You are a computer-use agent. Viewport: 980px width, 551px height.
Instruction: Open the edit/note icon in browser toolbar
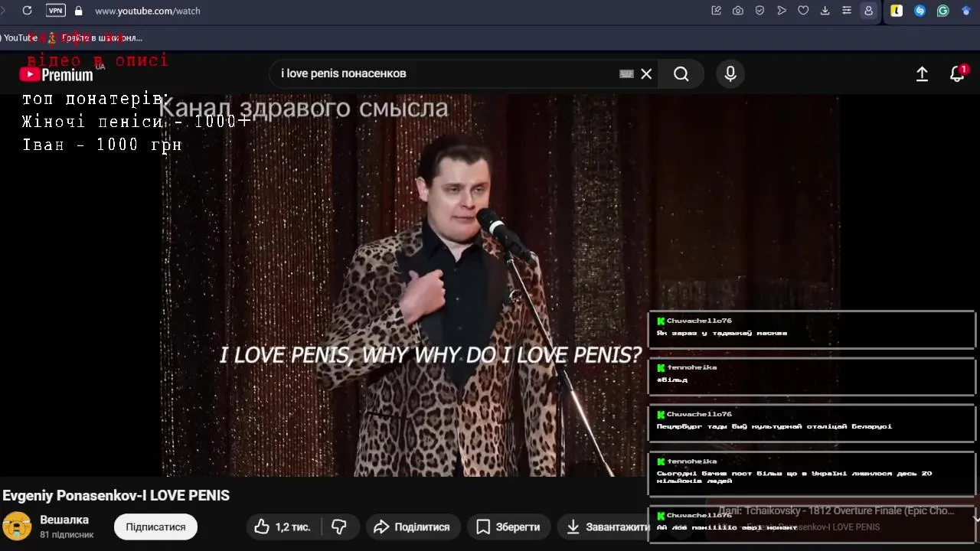717,11
